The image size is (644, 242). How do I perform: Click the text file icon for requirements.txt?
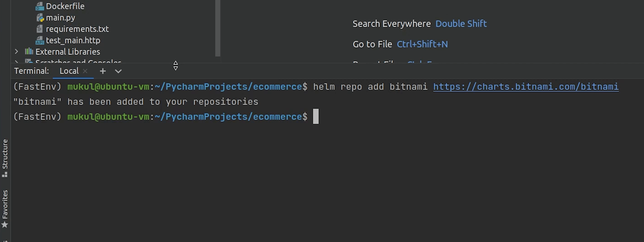[40, 29]
